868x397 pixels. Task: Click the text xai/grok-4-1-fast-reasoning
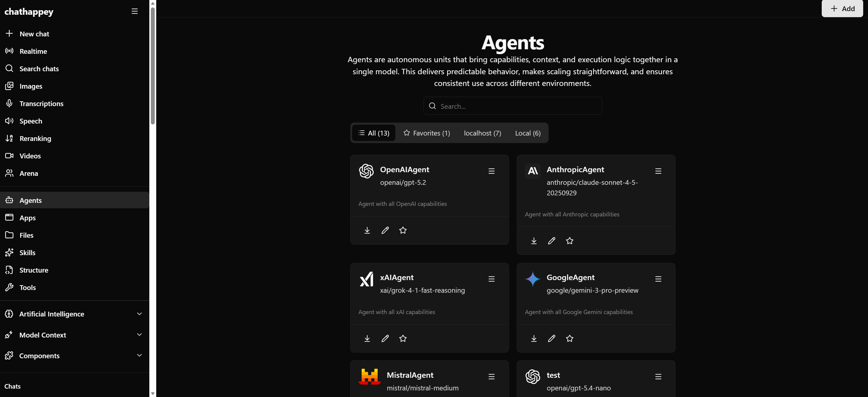422,290
